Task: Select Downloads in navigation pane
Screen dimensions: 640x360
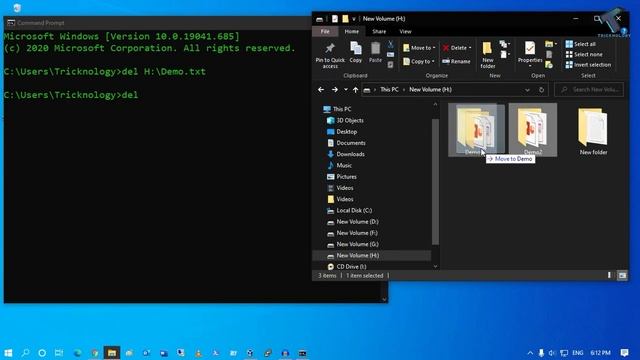Action: (x=345, y=154)
